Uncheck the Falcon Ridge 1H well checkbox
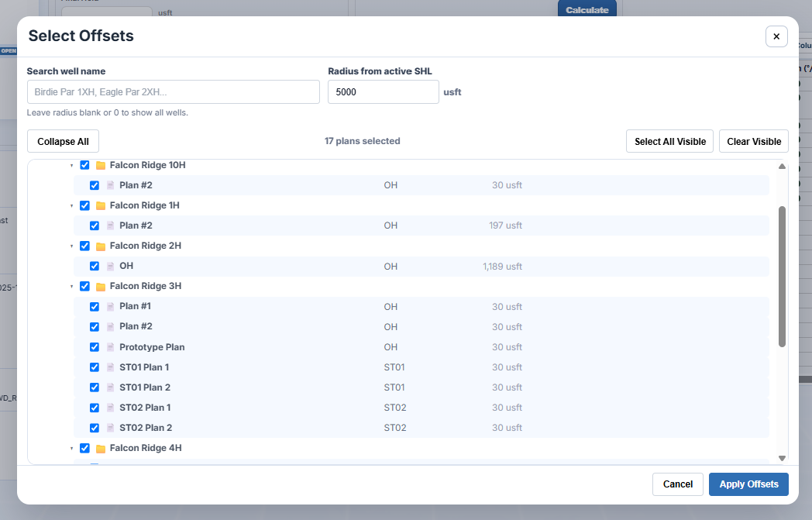 coord(84,205)
